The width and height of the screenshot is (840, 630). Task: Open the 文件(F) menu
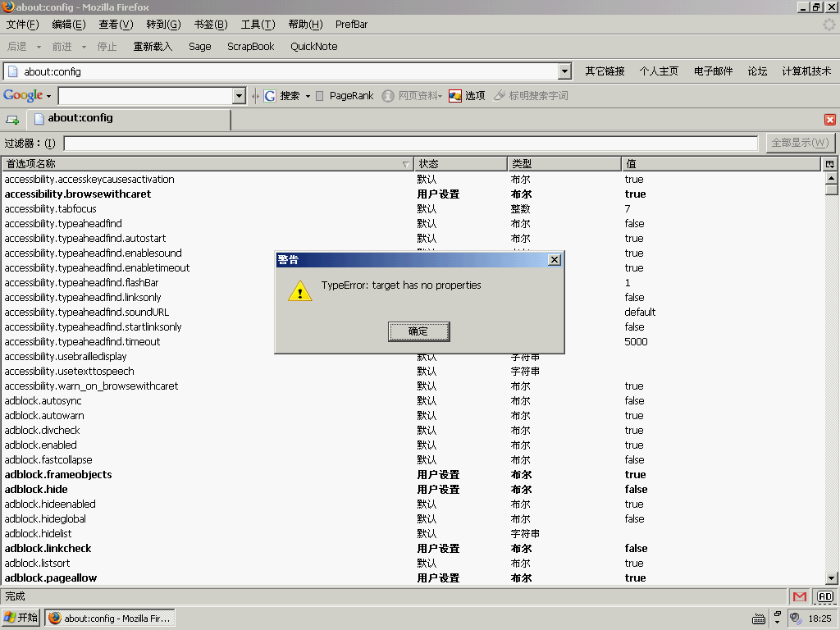pyautogui.click(x=22, y=24)
